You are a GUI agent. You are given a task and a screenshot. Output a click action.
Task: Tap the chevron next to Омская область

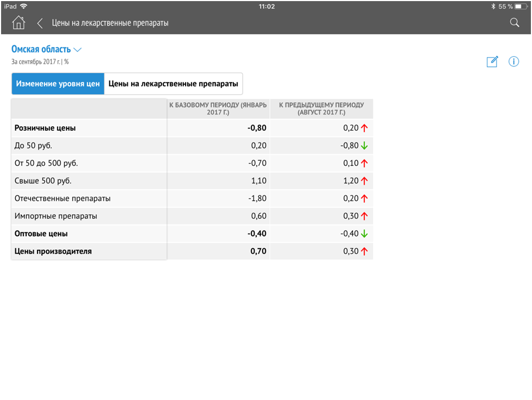pos(78,50)
